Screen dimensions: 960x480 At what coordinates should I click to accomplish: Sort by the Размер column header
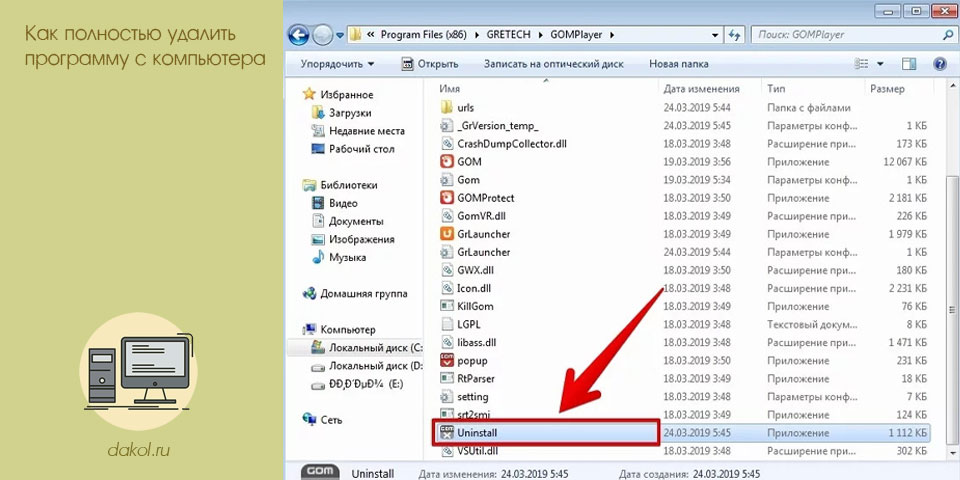point(887,89)
